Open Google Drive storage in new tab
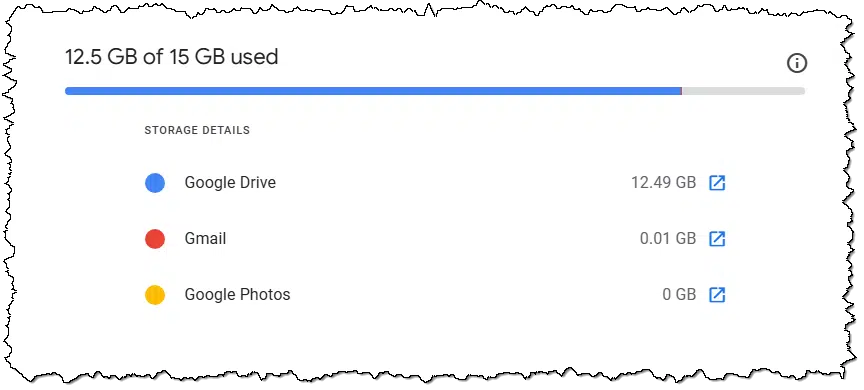Screen dimensions: 864x390 716,183
